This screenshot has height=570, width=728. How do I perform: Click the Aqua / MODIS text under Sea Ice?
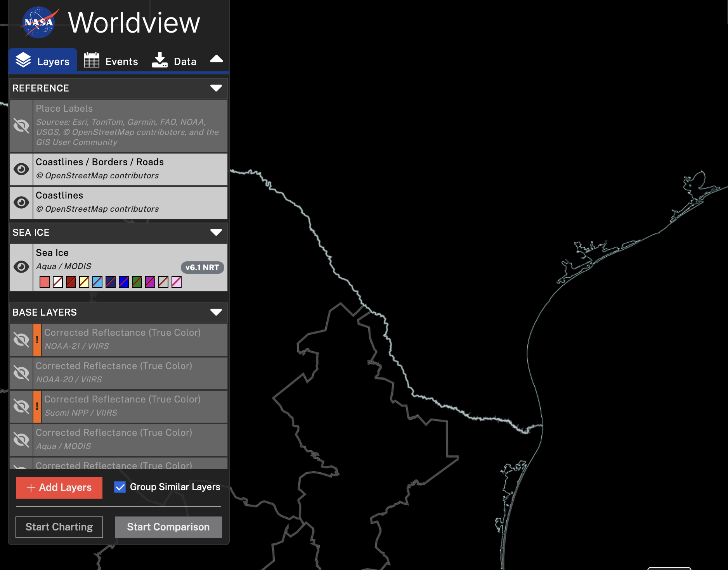pyautogui.click(x=64, y=266)
